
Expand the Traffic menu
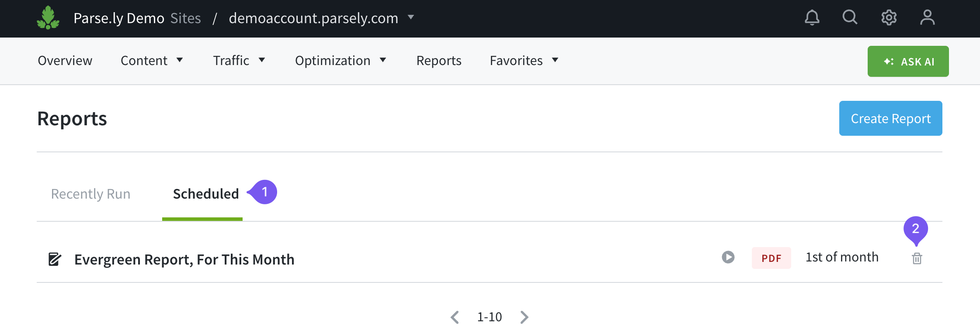pyautogui.click(x=239, y=61)
